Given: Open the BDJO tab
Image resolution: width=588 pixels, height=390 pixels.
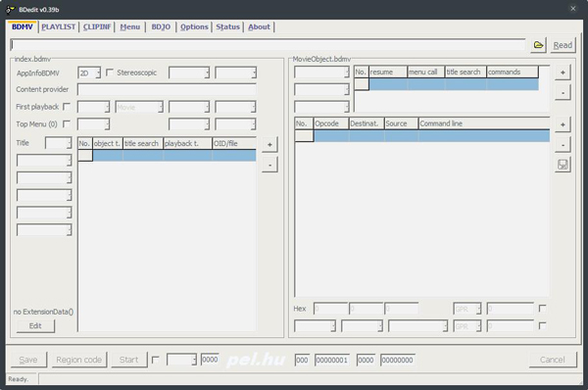Looking at the screenshot, I should tap(161, 27).
